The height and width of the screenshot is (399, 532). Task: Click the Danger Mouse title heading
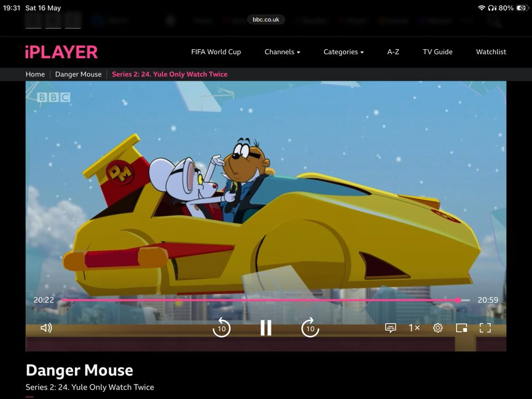pyautogui.click(x=79, y=370)
